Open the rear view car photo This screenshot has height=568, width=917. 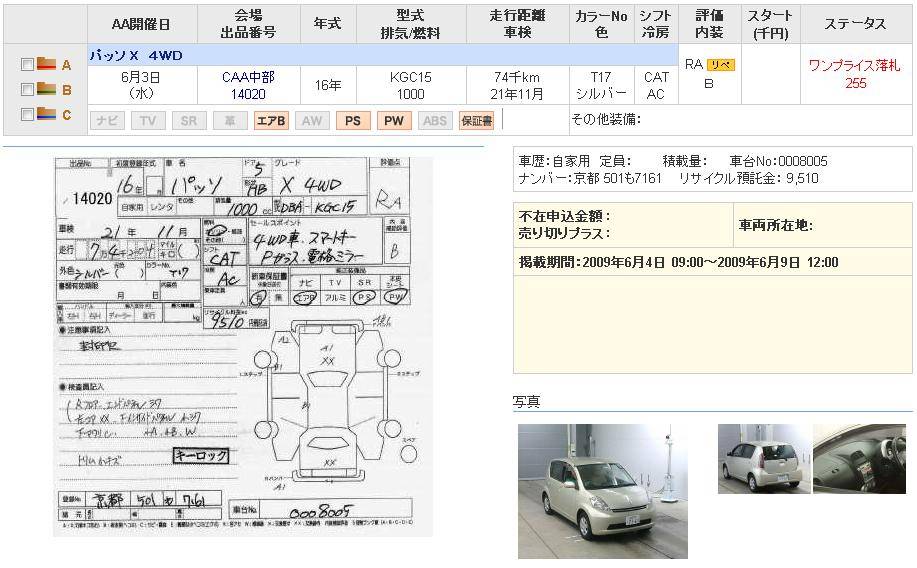tap(764, 459)
